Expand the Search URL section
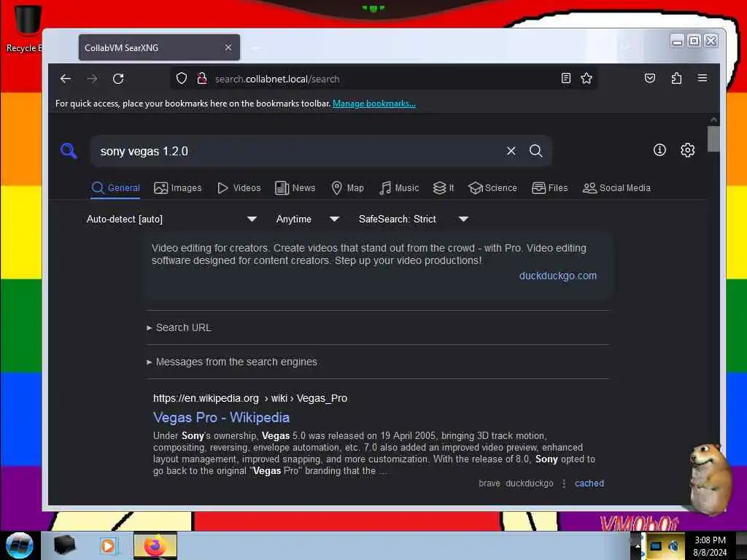The image size is (747, 560). pos(179,327)
